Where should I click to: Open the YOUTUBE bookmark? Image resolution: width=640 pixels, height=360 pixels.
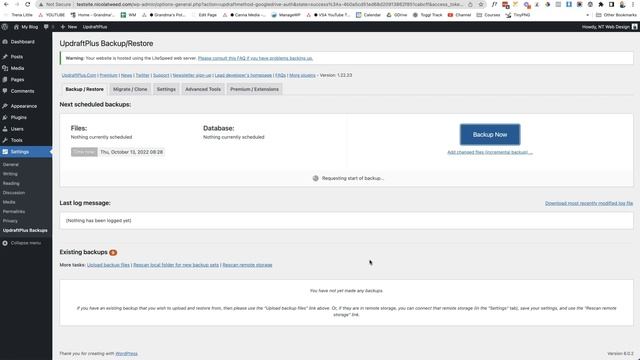pos(51,15)
